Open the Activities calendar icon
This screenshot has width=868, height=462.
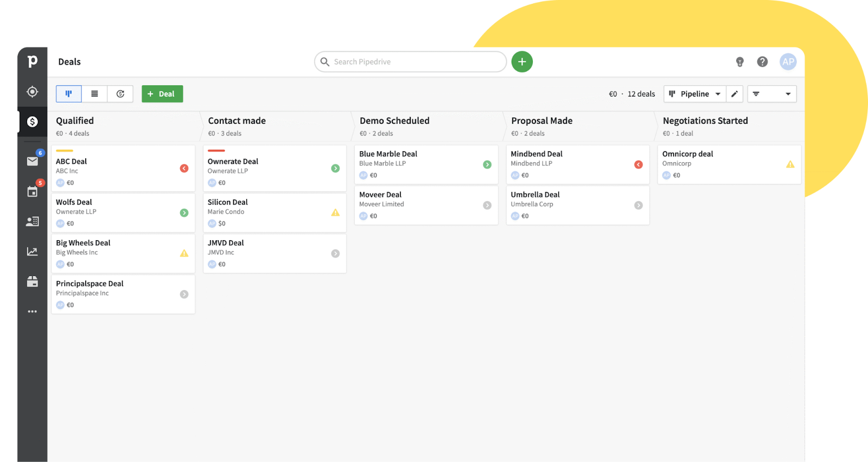click(33, 191)
